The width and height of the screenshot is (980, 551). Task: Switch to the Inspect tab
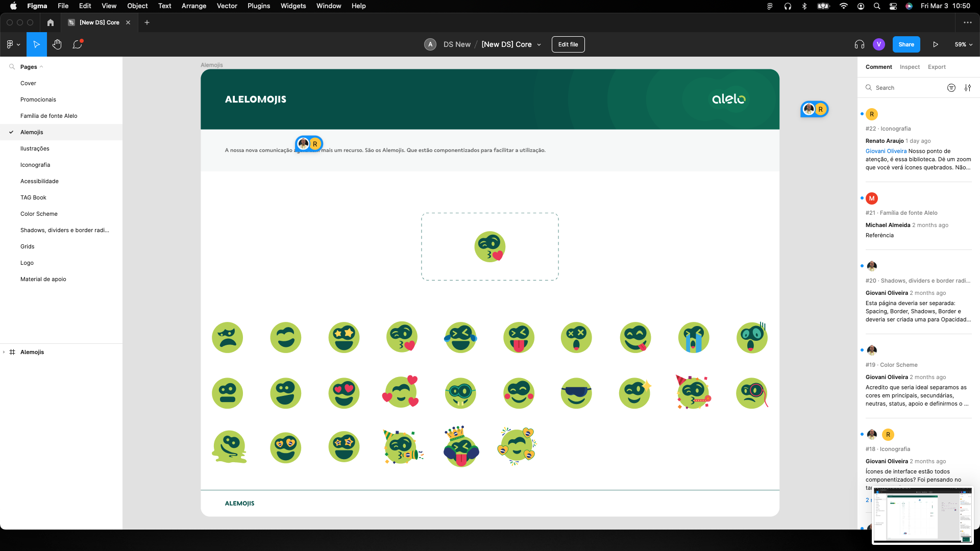910,67
